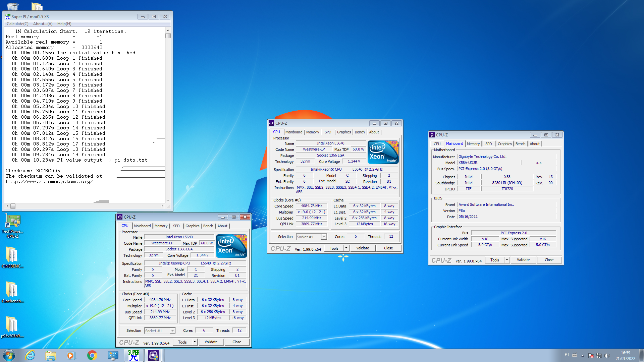Viewport: 644px width, 362px height.
Task: Switch to Super PI taskbar button
Action: pos(134,355)
